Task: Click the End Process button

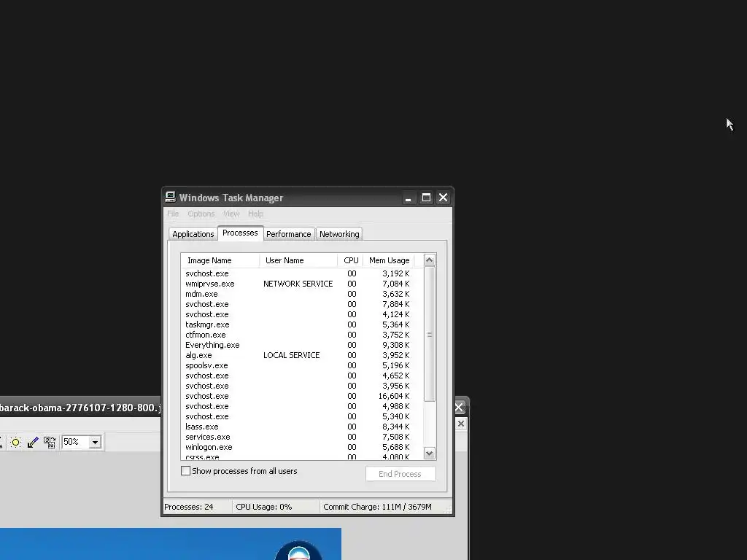Action: [400, 474]
